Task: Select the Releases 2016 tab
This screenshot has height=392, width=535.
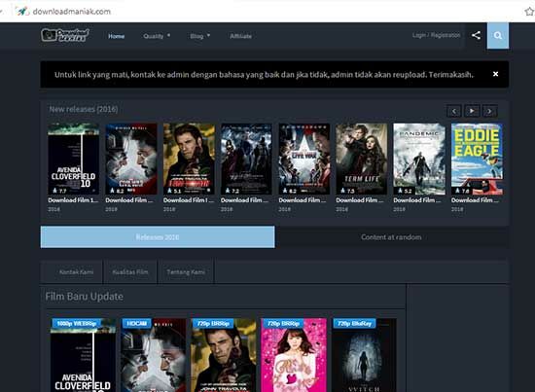Action: [x=158, y=236]
